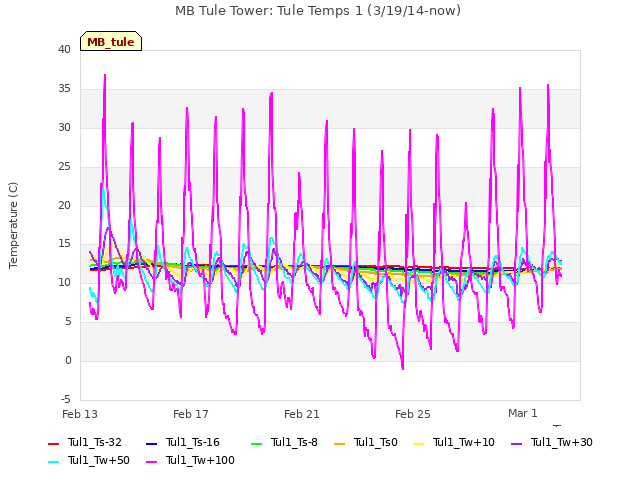Click the 25 y-axis tick label

click(64, 167)
